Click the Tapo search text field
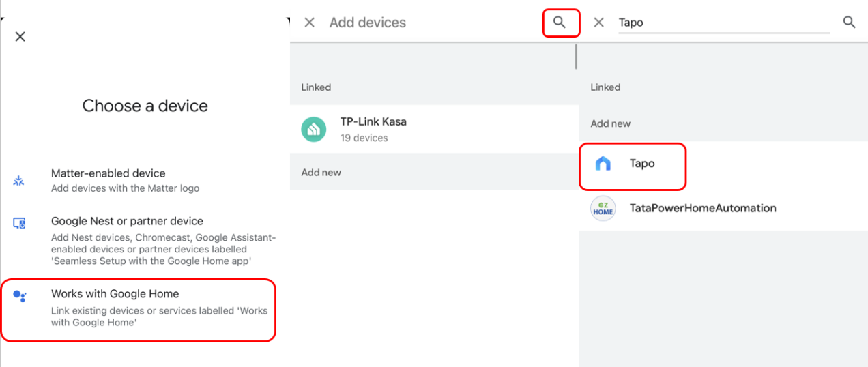The height and width of the screenshot is (367, 868). (x=723, y=23)
